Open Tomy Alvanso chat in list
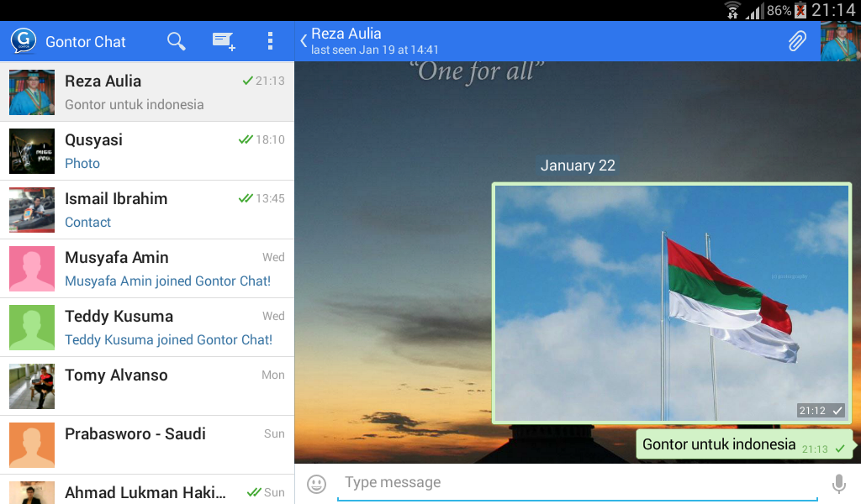This screenshot has height=504, width=861. (147, 386)
